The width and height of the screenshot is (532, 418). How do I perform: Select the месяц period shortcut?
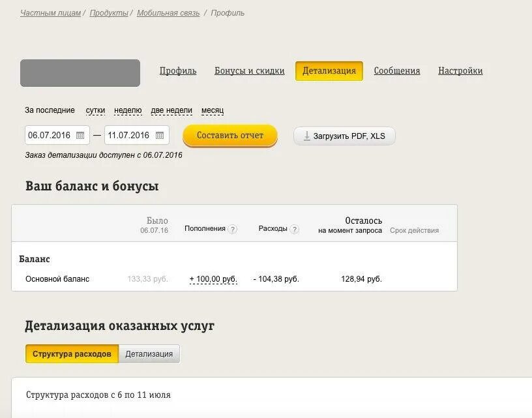[213, 110]
